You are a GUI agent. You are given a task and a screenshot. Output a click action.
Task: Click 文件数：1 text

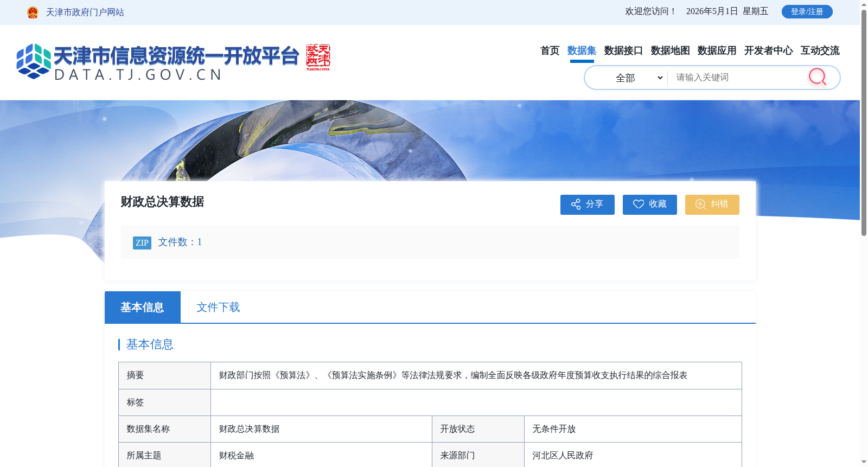180,242
